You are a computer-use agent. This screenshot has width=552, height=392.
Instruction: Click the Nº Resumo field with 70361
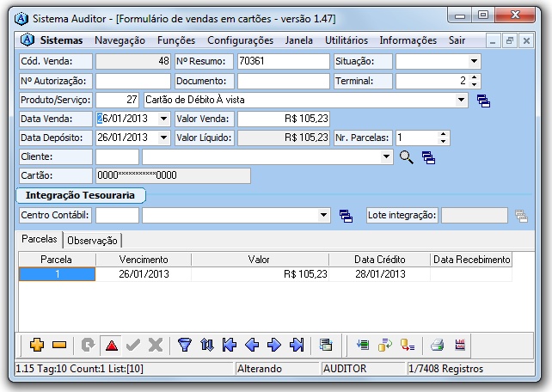[x=284, y=61]
